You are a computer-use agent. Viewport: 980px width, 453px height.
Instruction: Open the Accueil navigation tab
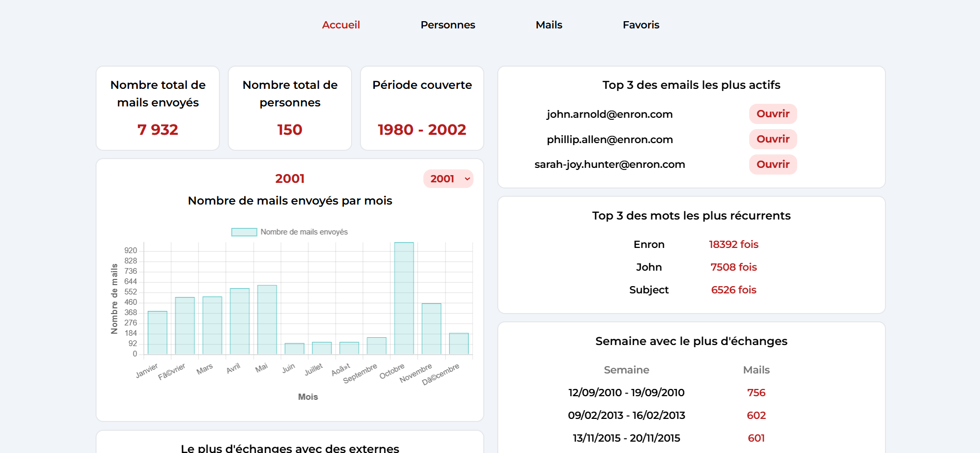pyautogui.click(x=341, y=25)
